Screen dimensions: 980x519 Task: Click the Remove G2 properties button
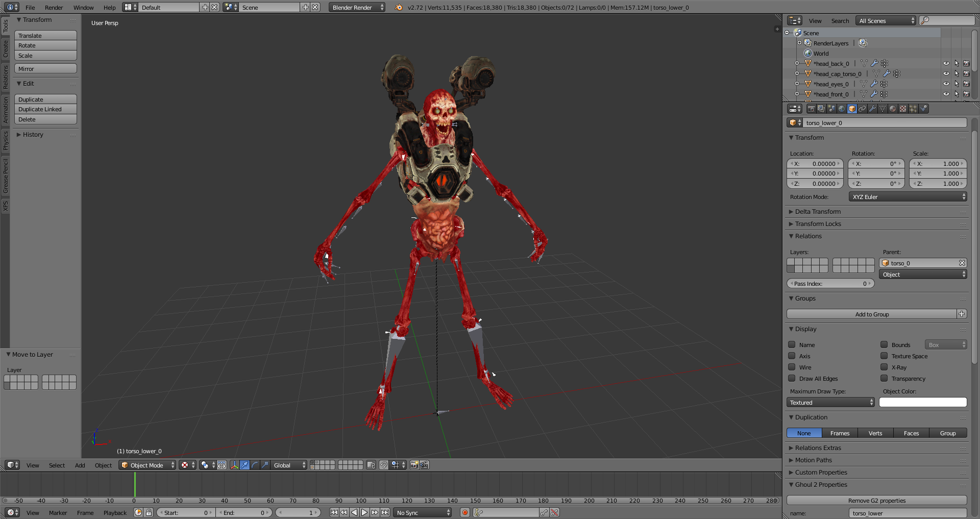click(876, 501)
